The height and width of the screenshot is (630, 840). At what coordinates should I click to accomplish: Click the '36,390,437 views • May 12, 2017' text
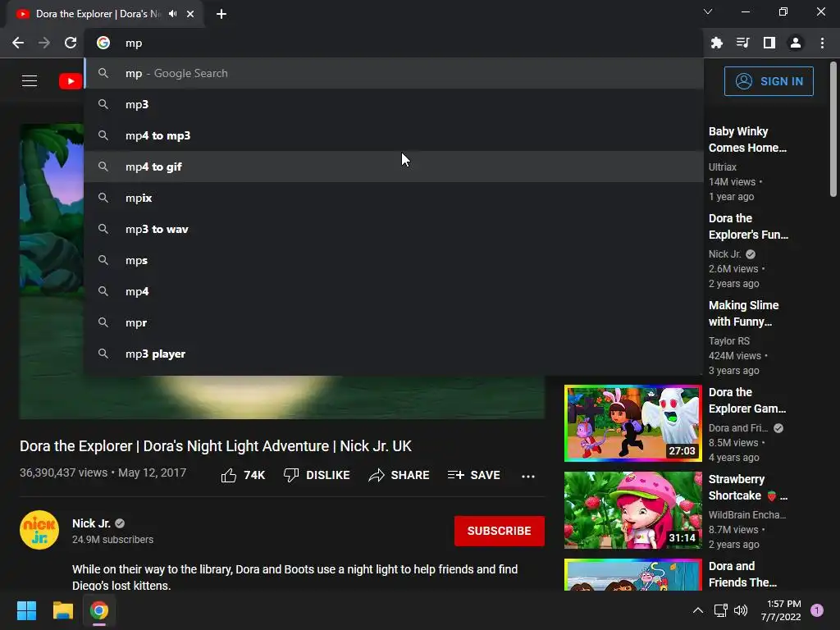click(x=103, y=472)
